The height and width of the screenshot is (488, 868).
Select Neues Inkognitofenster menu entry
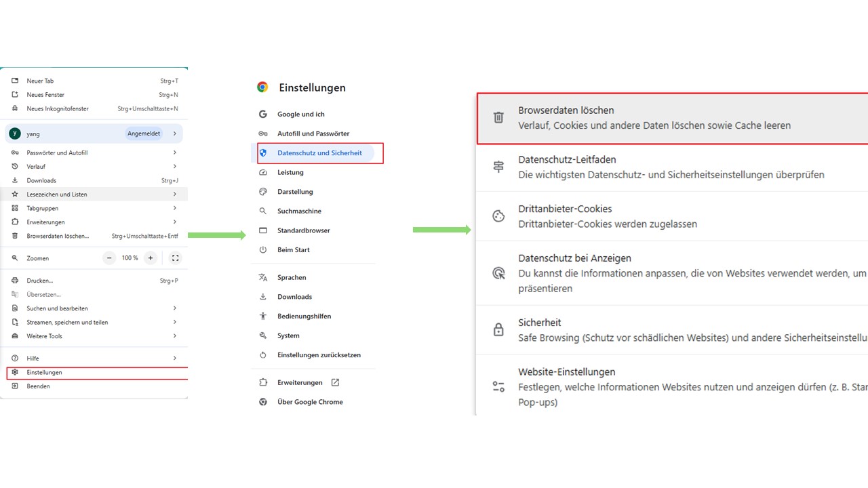point(58,108)
